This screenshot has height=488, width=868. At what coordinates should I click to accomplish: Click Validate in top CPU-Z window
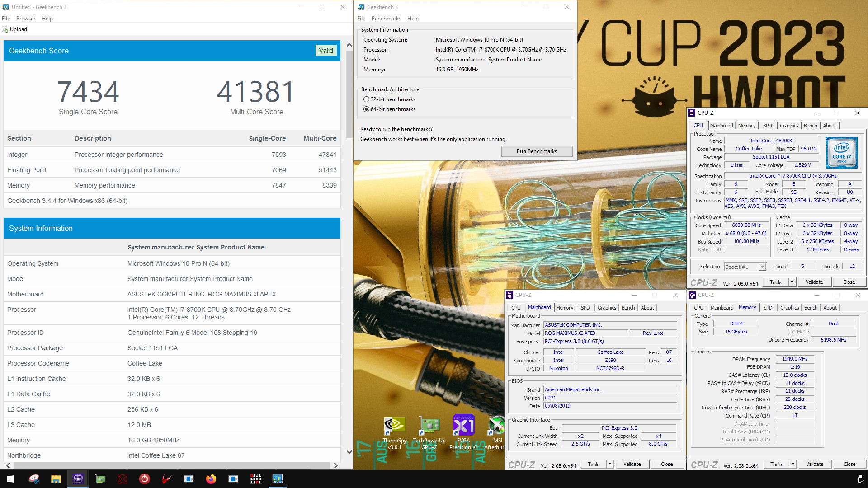[814, 282]
